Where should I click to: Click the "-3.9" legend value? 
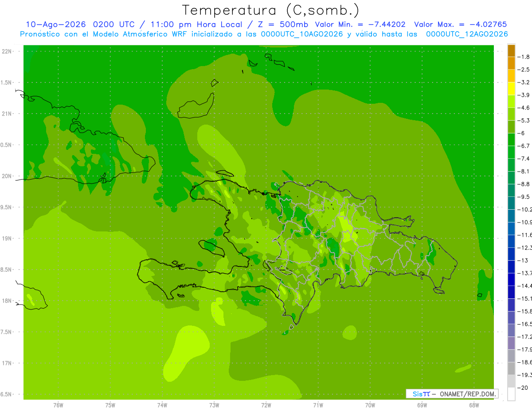523,95
